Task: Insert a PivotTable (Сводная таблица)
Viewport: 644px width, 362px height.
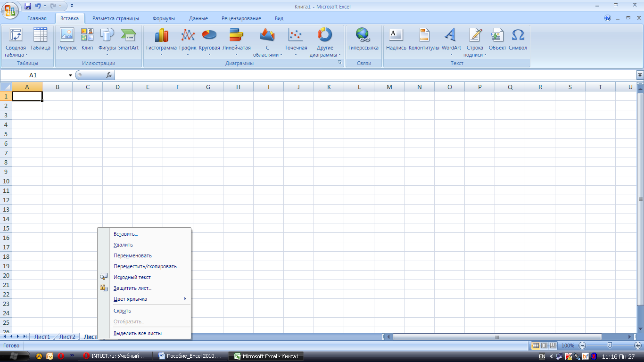Action: (x=16, y=42)
